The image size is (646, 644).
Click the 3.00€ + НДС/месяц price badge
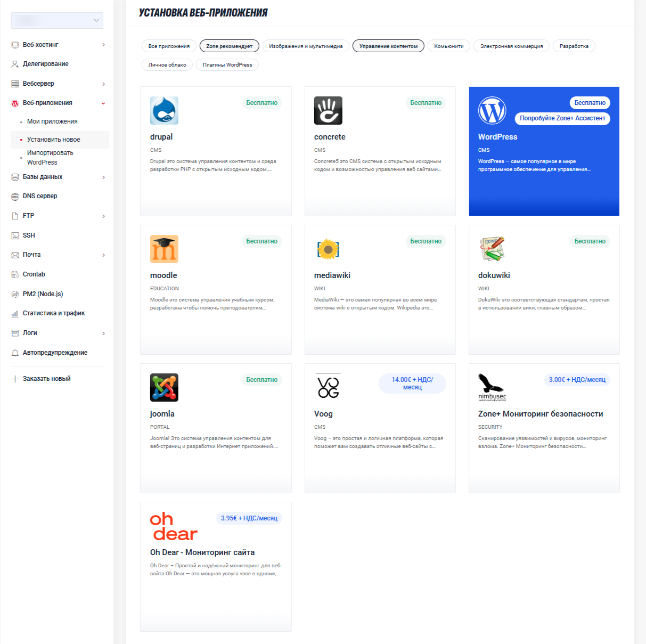pyautogui.click(x=577, y=380)
